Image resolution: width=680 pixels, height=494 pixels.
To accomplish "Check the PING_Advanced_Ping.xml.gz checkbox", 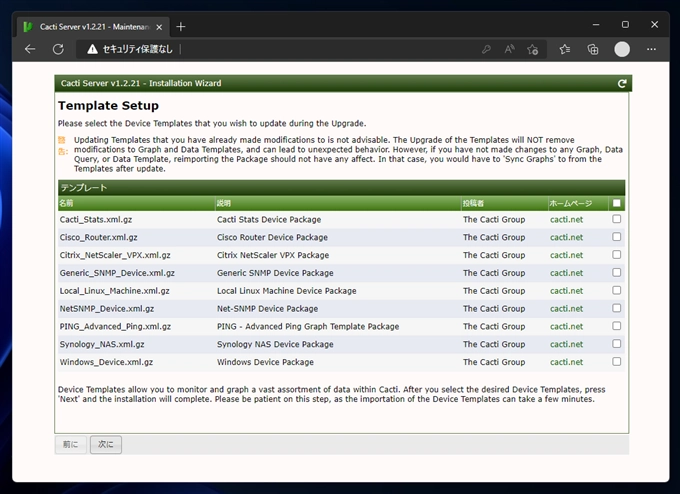I will point(616,326).
